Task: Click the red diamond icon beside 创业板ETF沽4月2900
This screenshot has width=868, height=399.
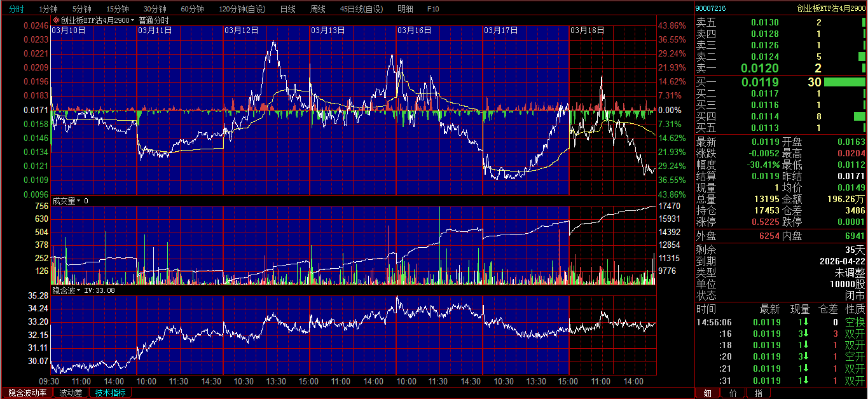Action: 56,20
